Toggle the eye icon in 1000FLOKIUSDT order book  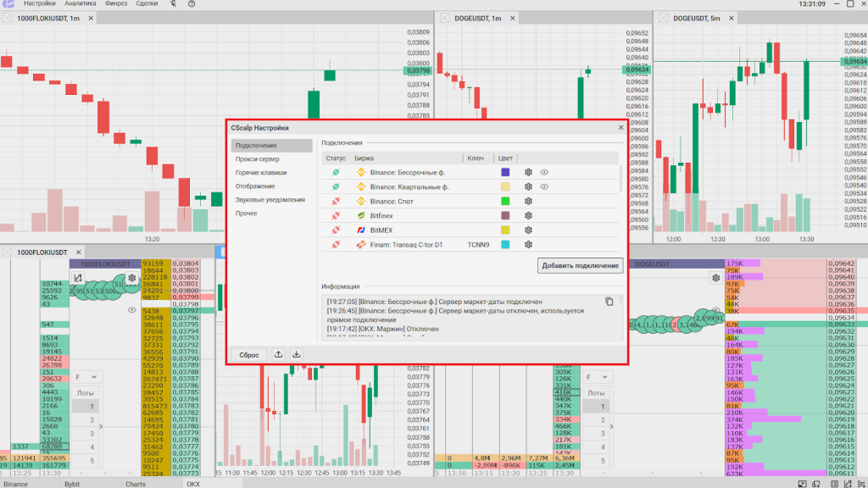click(132, 310)
